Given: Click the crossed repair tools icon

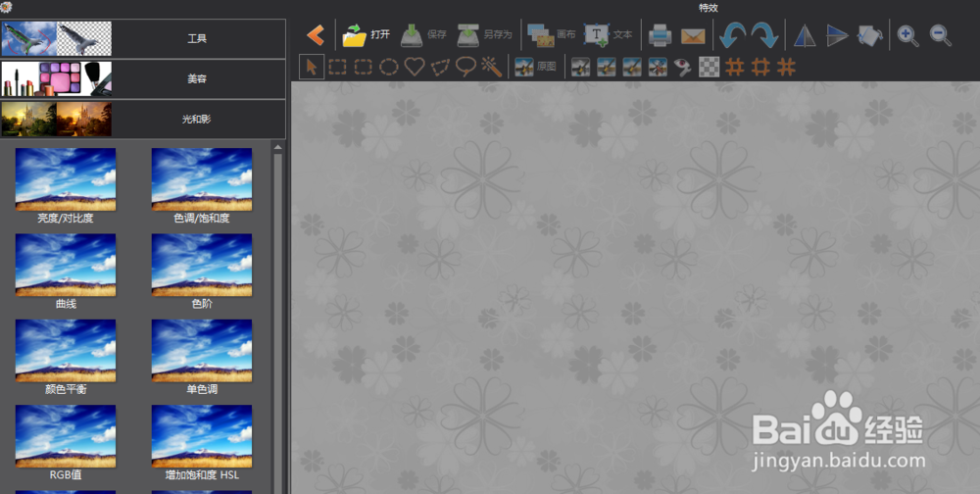Looking at the screenshot, I should tap(658, 67).
